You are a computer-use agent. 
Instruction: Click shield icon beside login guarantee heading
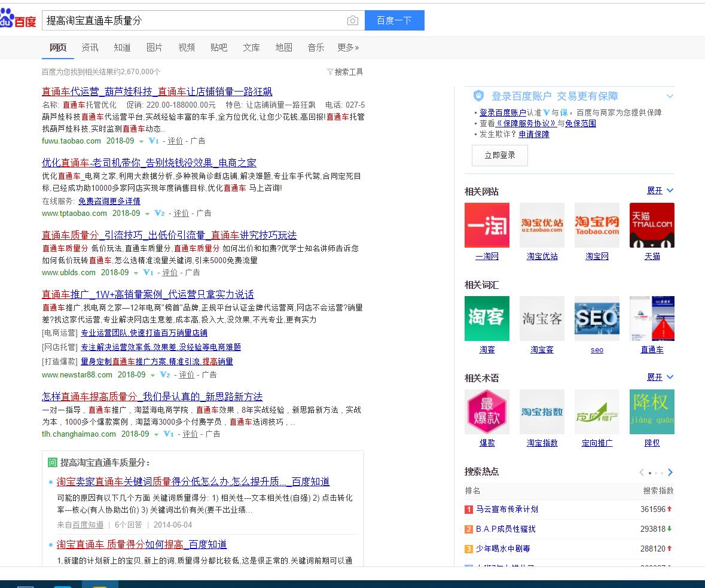pyautogui.click(x=479, y=96)
